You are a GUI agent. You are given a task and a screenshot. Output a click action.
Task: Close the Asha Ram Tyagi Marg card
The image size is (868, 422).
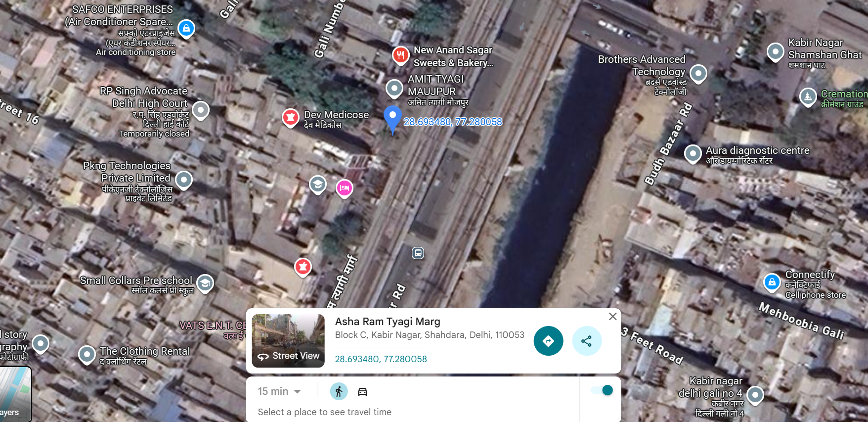click(x=612, y=317)
